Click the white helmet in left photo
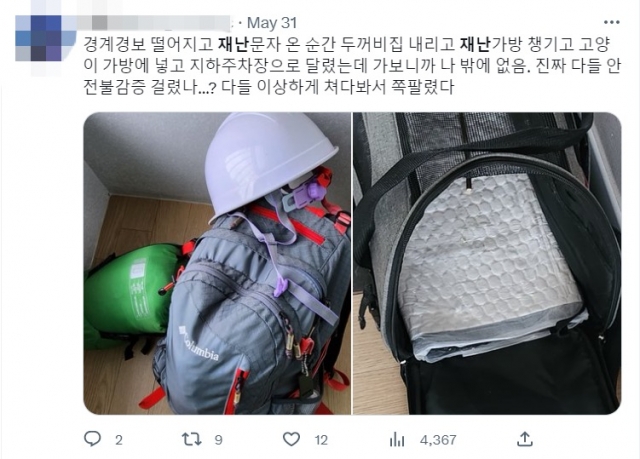This screenshot has width=640, height=459. pyautogui.click(x=269, y=165)
